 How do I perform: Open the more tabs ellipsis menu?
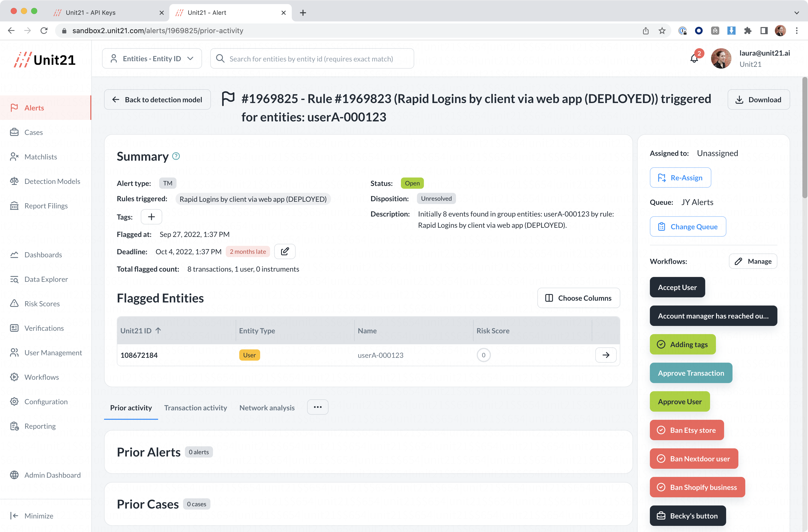(x=318, y=407)
